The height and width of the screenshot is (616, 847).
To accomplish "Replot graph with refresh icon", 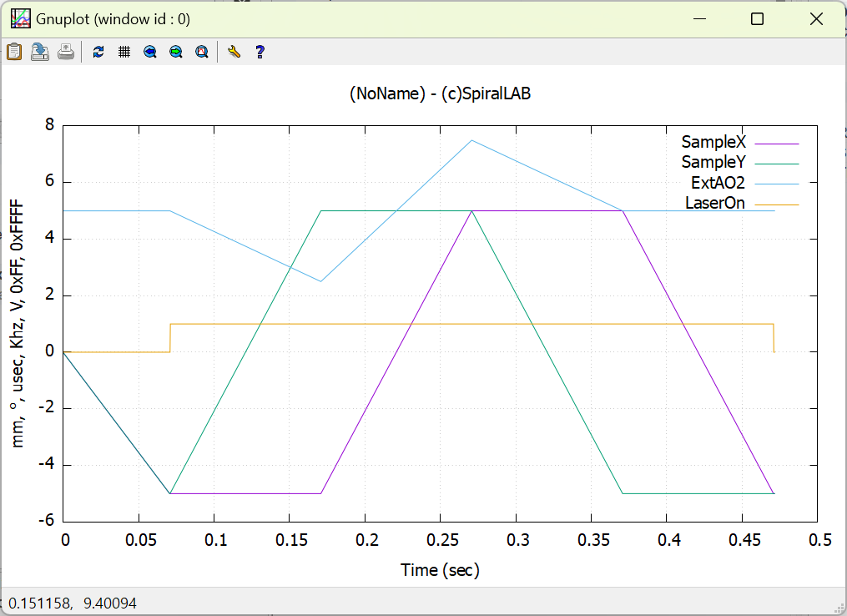I will [x=98, y=52].
